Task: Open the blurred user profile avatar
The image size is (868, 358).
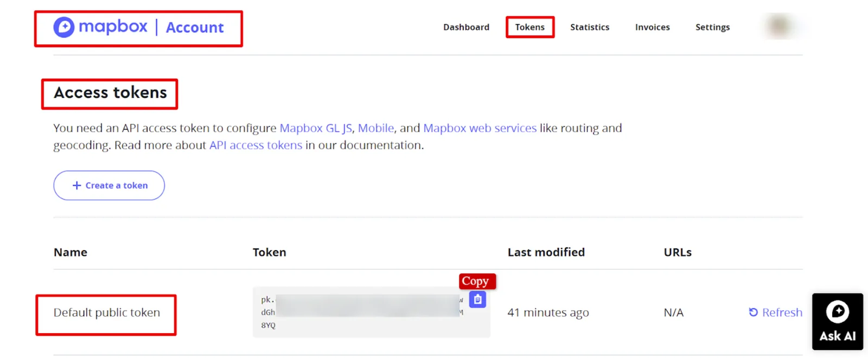Action: pyautogui.click(x=780, y=26)
